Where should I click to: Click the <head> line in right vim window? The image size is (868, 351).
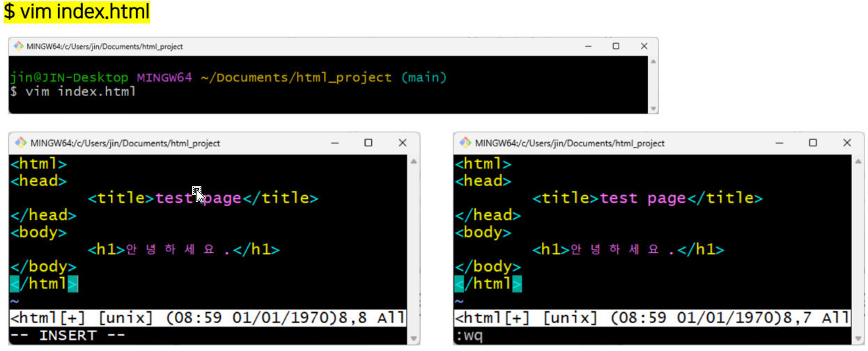pyautogui.click(x=483, y=181)
